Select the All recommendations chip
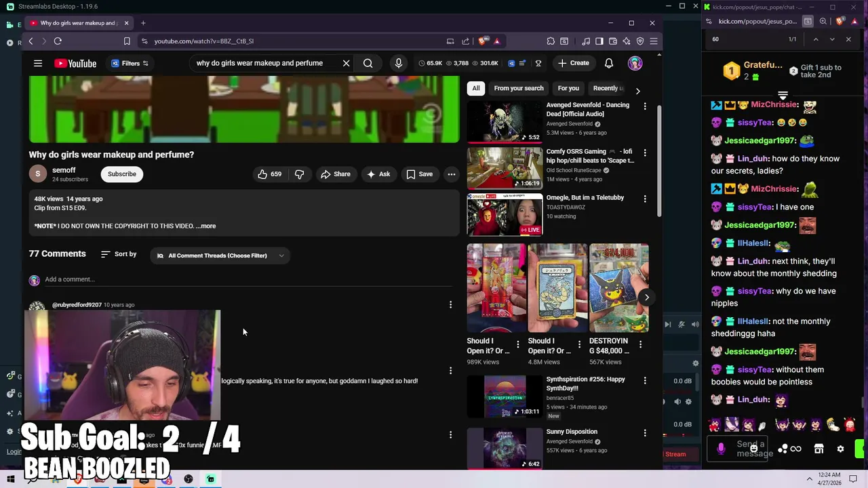This screenshot has height=488, width=868. (x=476, y=88)
